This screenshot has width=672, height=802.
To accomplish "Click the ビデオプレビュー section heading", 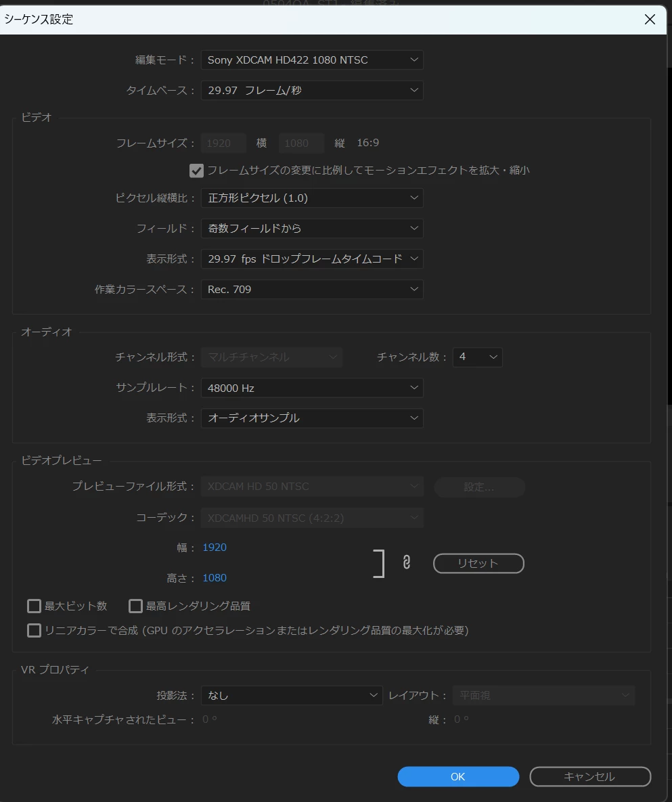I will pos(62,460).
